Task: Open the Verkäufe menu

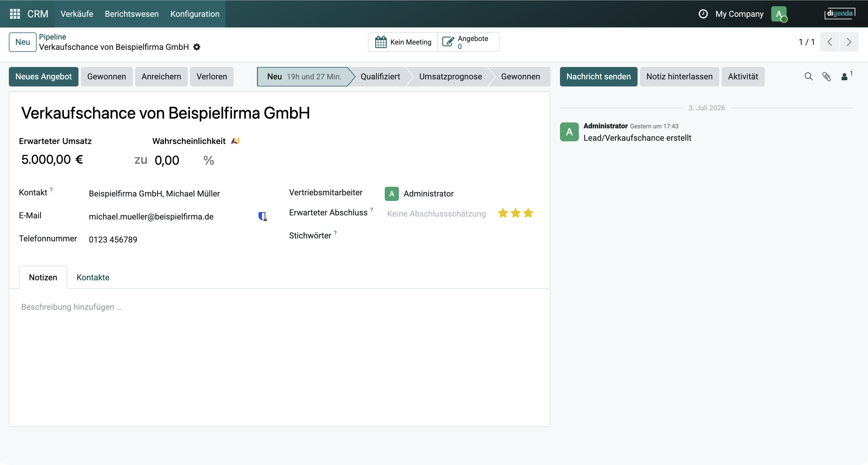Action: pyautogui.click(x=77, y=14)
